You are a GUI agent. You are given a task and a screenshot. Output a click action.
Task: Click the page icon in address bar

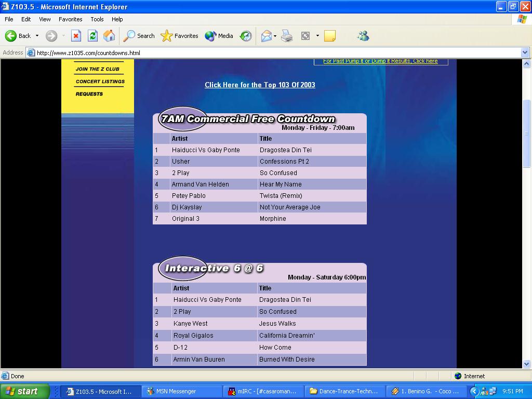pos(31,52)
